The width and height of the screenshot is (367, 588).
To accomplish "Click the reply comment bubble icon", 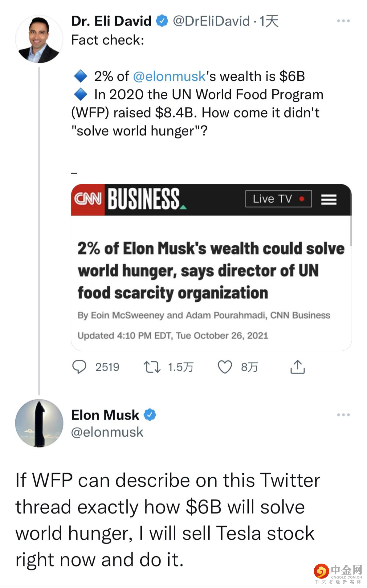I will pos(80,367).
